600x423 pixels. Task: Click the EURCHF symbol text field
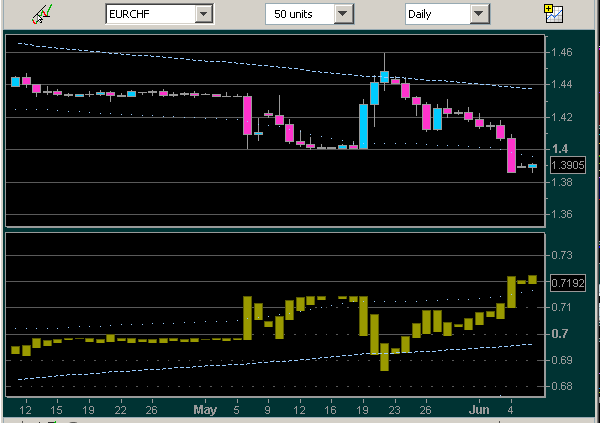point(150,14)
